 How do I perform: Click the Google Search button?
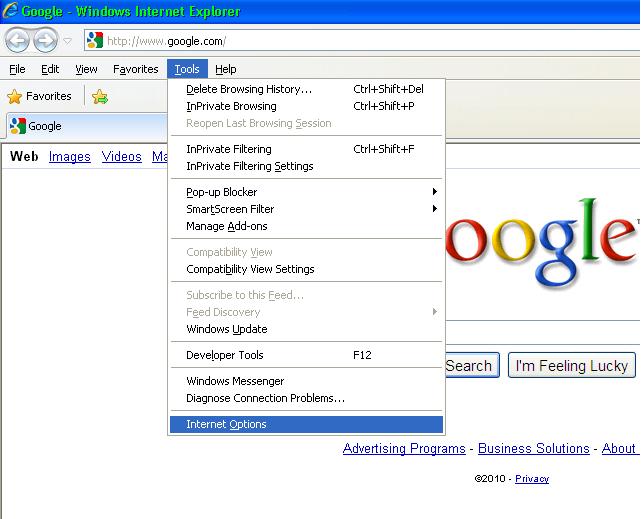tap(472, 365)
